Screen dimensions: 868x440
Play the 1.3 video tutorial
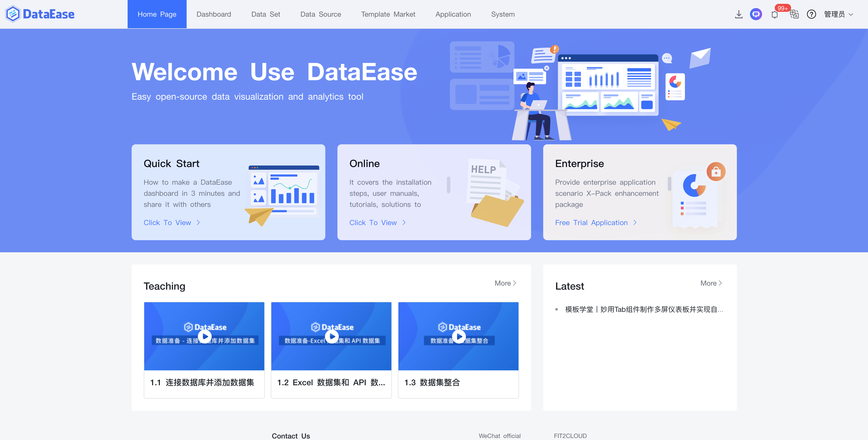[x=459, y=336]
